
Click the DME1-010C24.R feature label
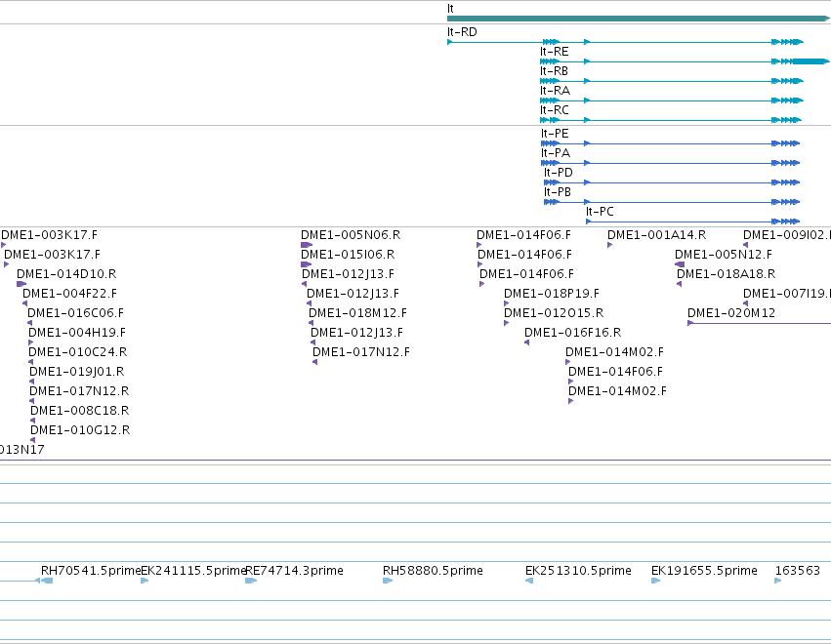coord(77,352)
